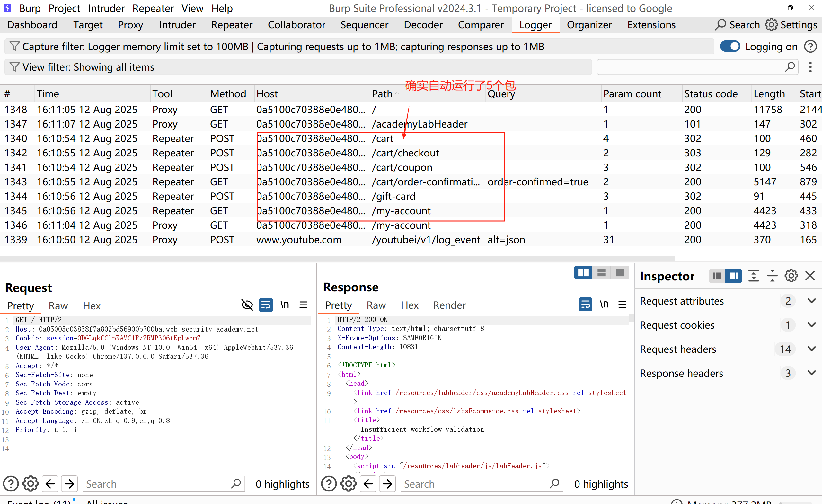The height and width of the screenshot is (504, 822).
Task: Click the Capture filter funnel icon
Action: (x=14, y=46)
